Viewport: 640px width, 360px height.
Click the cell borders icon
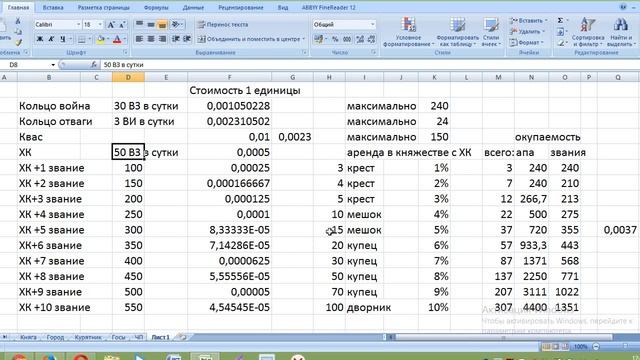click(x=82, y=39)
